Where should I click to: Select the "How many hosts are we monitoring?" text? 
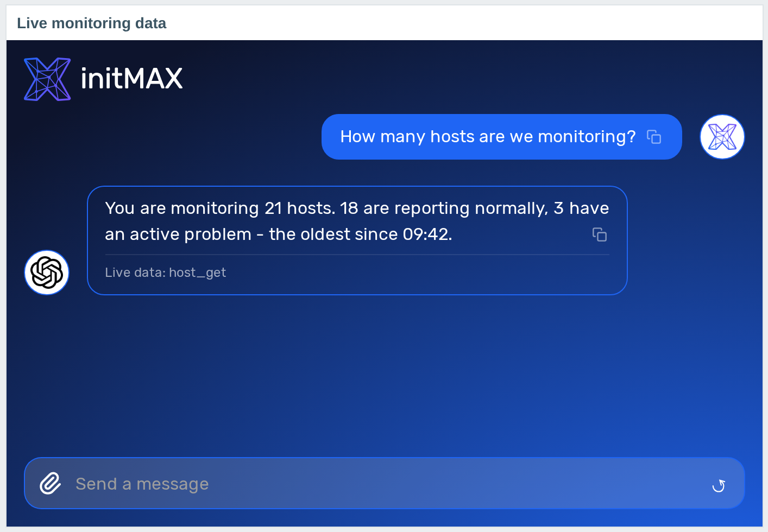488,137
